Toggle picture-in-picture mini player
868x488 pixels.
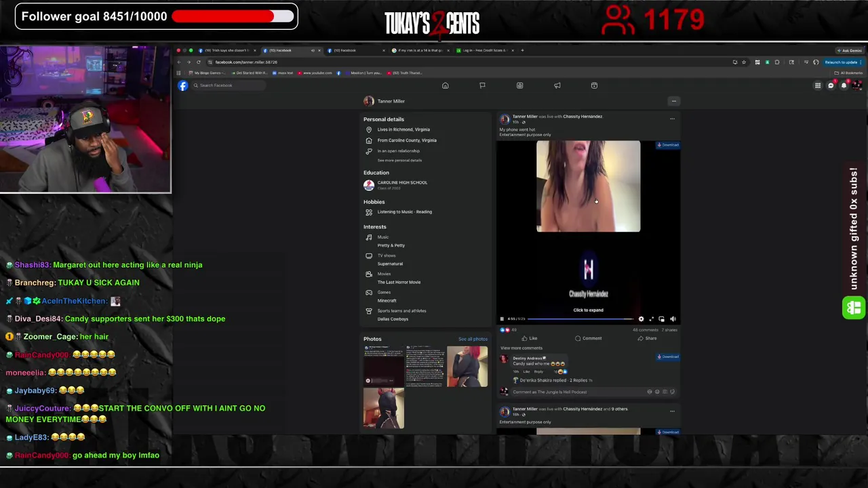(x=662, y=319)
